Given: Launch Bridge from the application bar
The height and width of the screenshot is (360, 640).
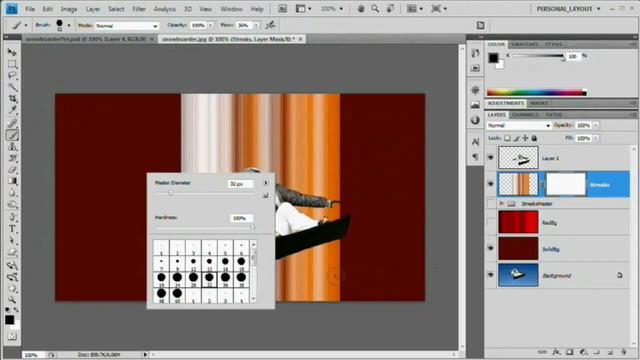Looking at the screenshot, I should [282, 9].
